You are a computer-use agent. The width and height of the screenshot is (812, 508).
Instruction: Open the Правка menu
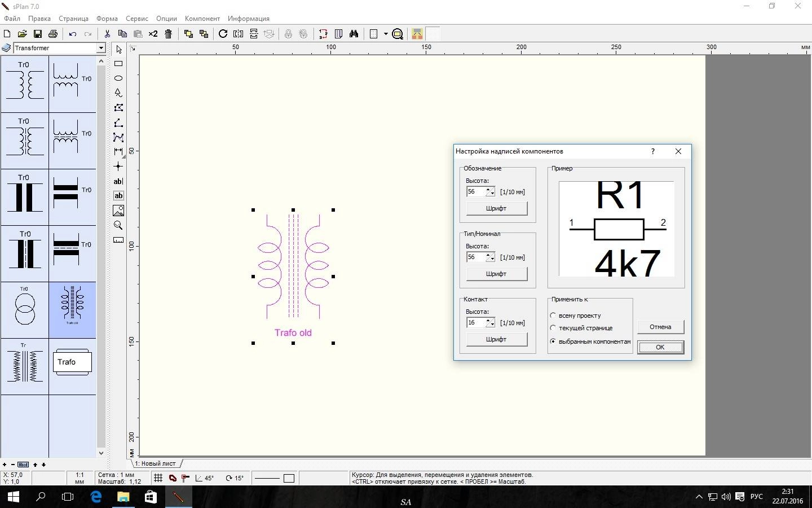point(39,19)
